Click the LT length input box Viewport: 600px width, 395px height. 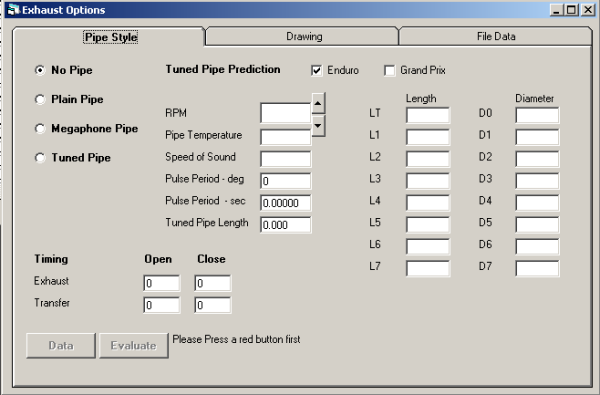(x=428, y=115)
